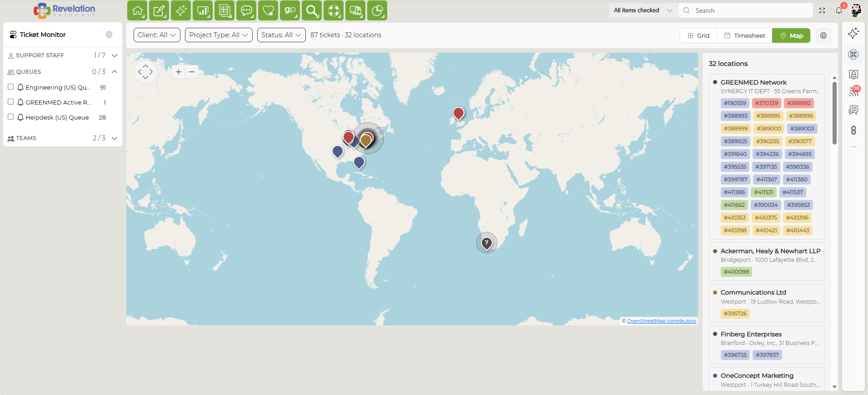Check the Helpdesk (US) Queue checkbox

coord(11,117)
